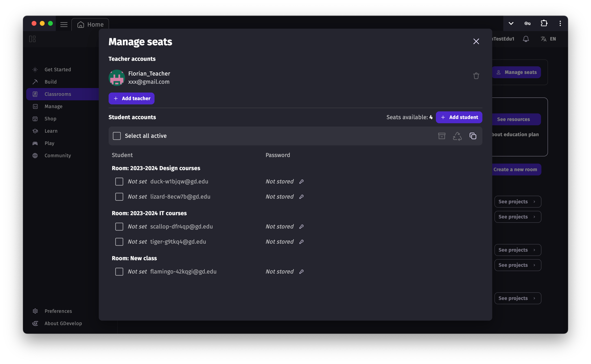Viewport: 591px width, 364px height.
Task: Open the Classrooms sidebar section
Action: (x=58, y=94)
